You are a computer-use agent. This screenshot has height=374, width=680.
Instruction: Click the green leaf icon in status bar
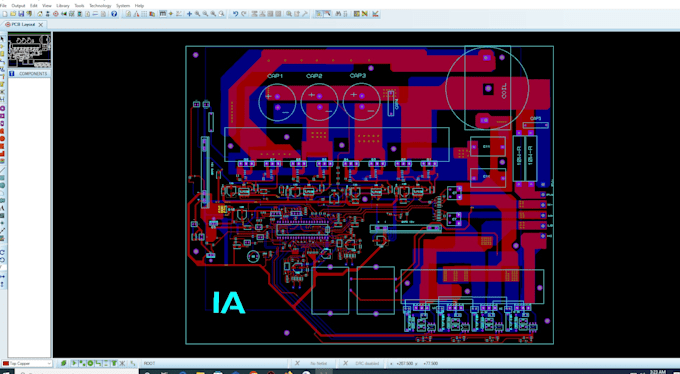(64, 364)
